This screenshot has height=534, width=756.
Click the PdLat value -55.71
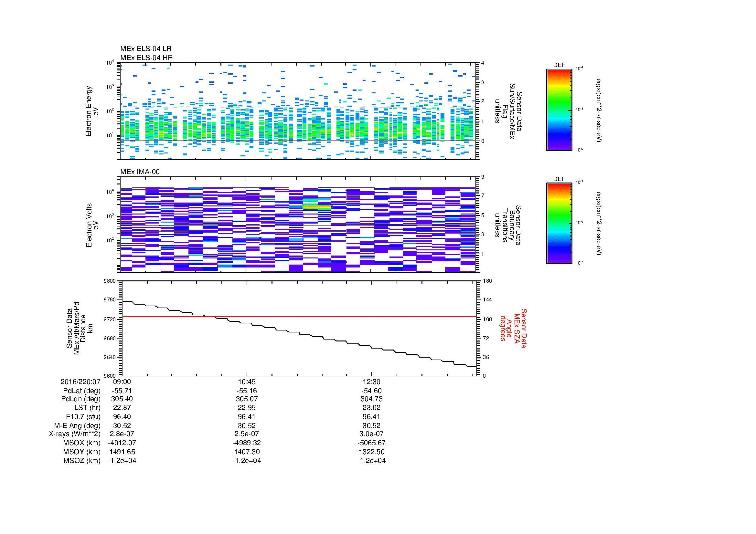(122, 391)
